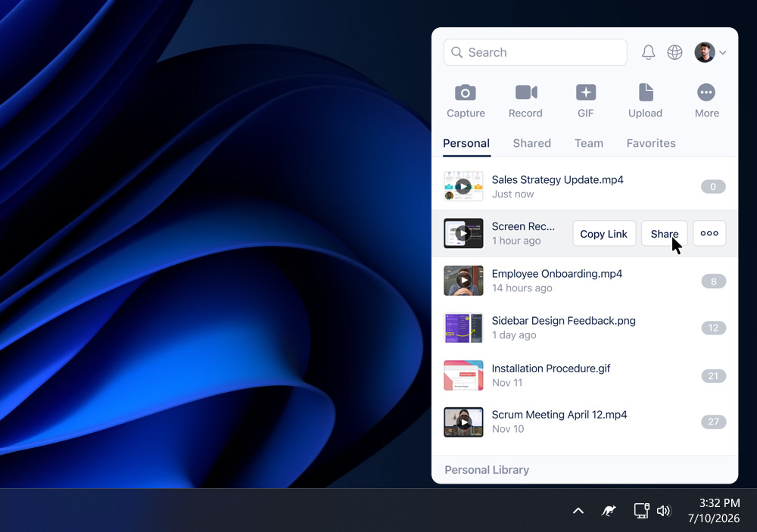
Task: Open notifications bell icon
Action: 649,52
